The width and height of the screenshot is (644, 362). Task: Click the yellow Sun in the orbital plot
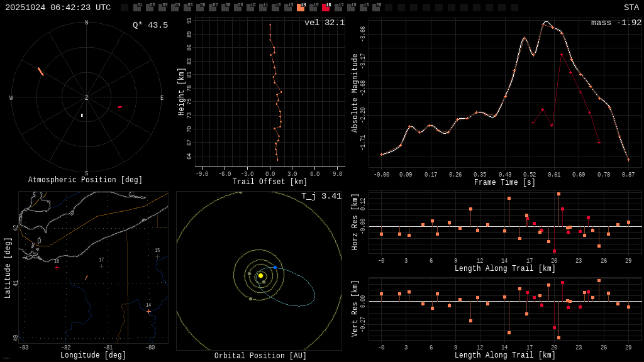[260, 275]
